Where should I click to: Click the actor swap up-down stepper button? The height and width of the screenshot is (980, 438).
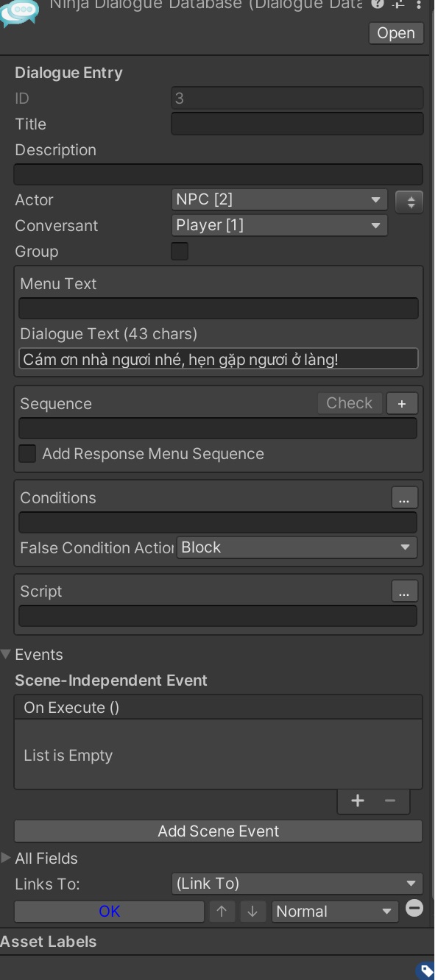tap(409, 202)
